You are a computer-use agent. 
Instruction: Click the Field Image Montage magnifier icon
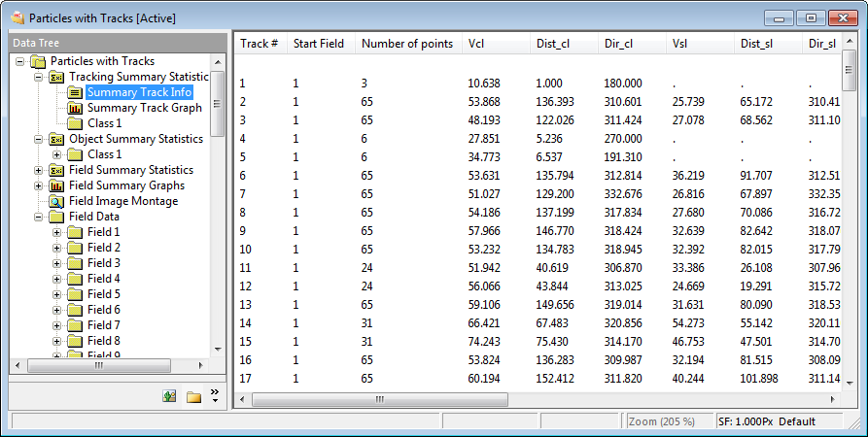click(x=56, y=201)
